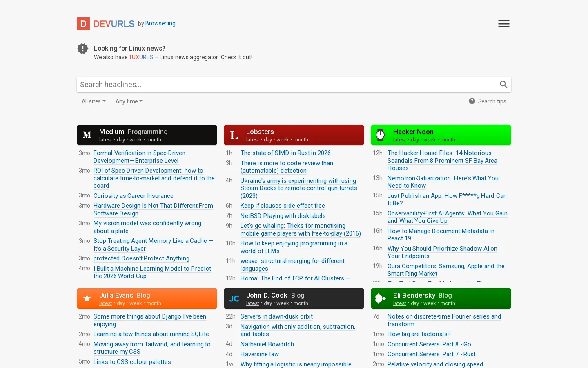Open 'How big are factorials?' article
Viewport: 588px width, 368px height.
point(419,334)
